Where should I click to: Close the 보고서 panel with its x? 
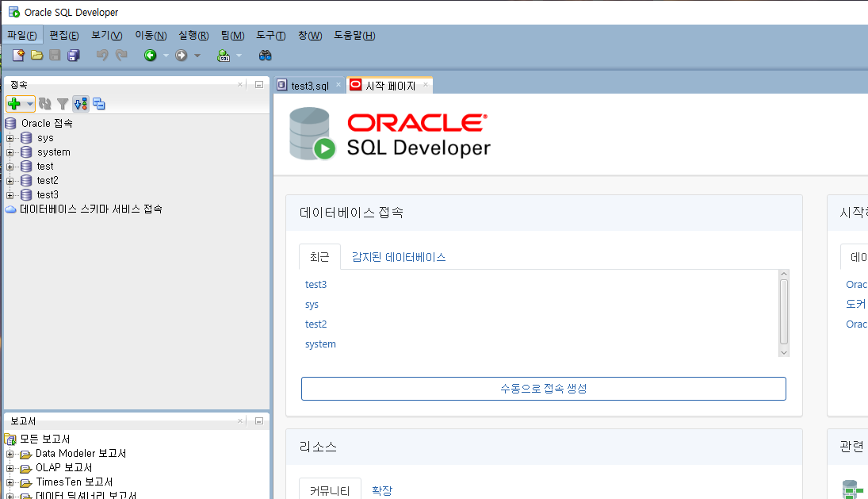[x=239, y=421]
